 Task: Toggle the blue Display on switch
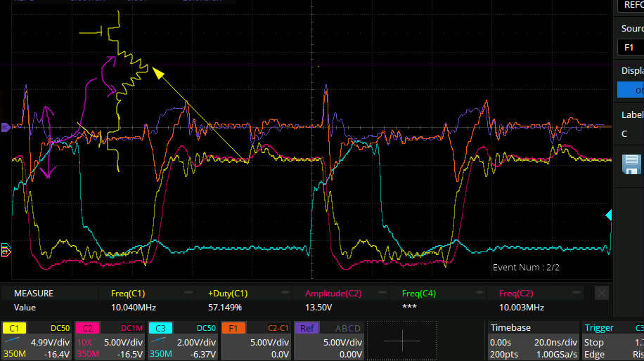pyautogui.click(x=630, y=90)
